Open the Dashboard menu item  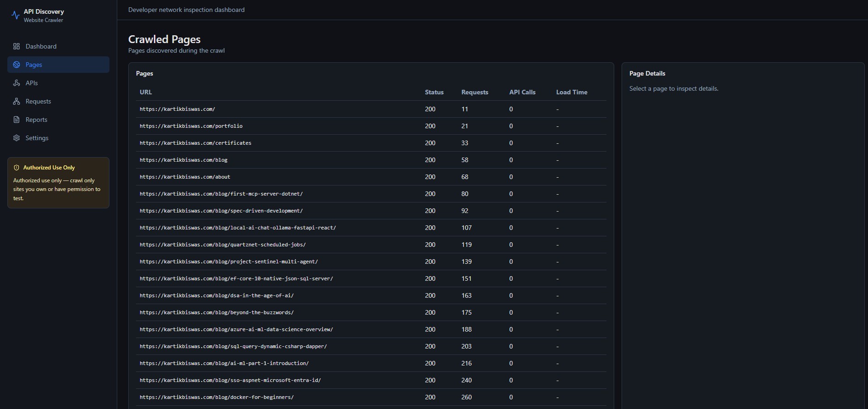click(x=58, y=46)
